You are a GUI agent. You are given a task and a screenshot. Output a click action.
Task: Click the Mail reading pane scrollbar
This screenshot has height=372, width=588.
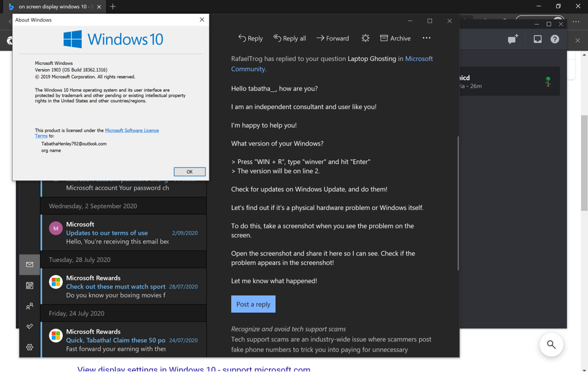pos(458,203)
